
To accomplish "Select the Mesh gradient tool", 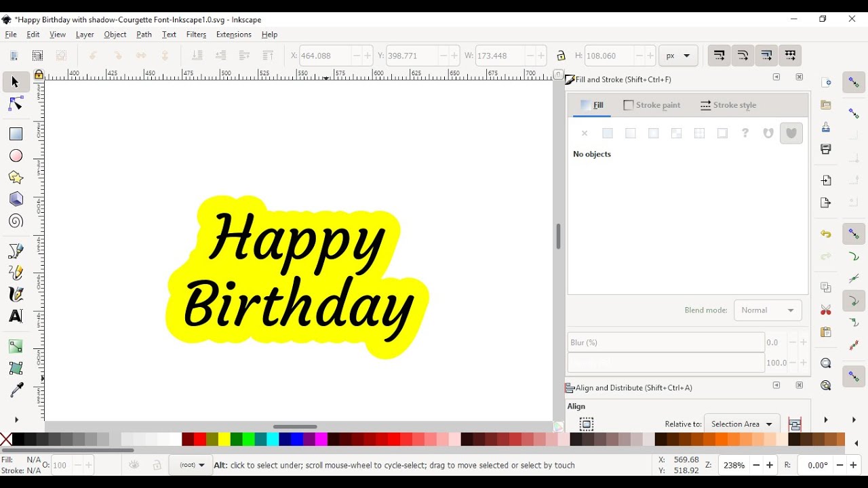I will tap(16, 369).
